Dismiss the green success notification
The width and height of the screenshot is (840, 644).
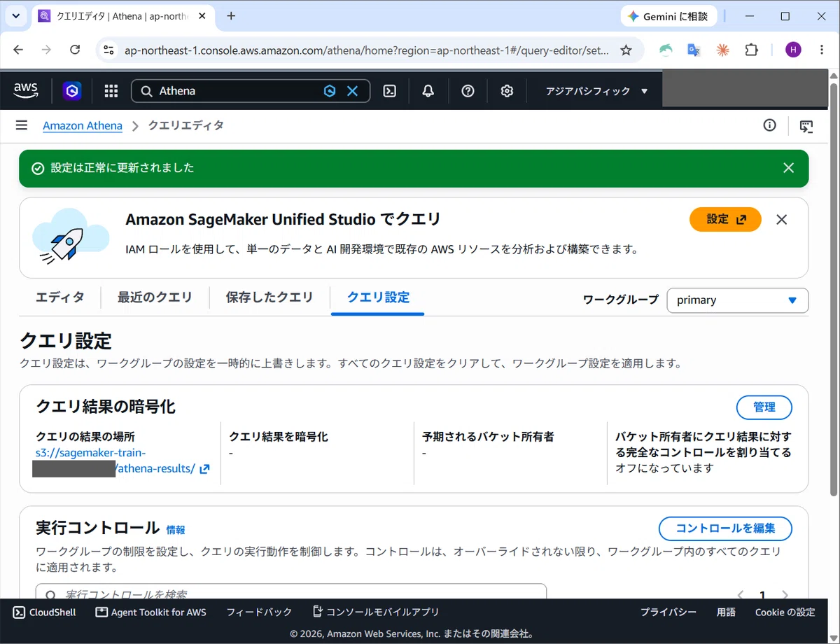[x=789, y=168]
